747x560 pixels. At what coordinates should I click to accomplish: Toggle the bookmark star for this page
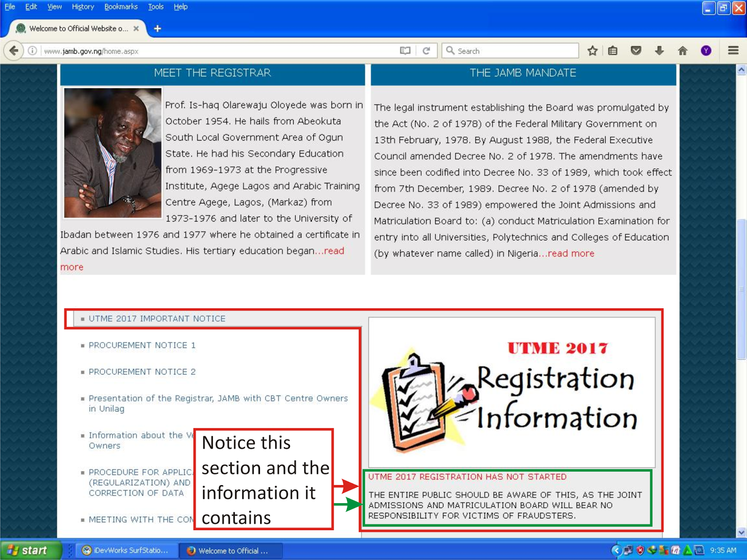pyautogui.click(x=592, y=51)
